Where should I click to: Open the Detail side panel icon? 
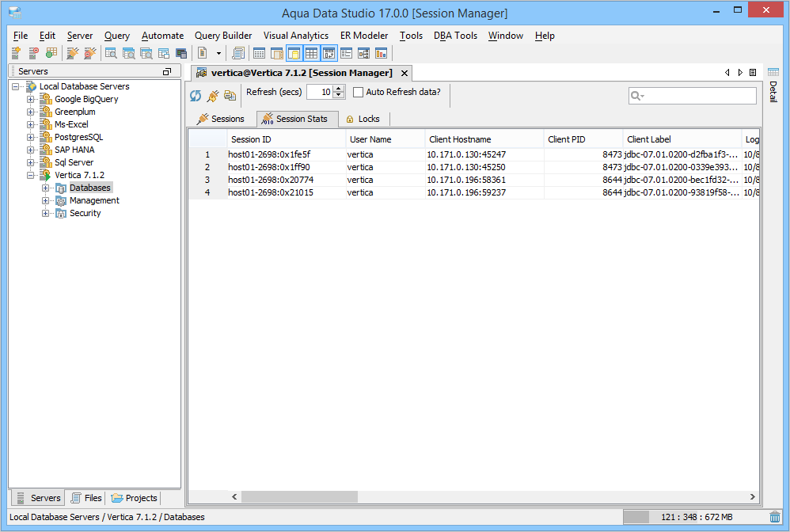click(x=773, y=85)
